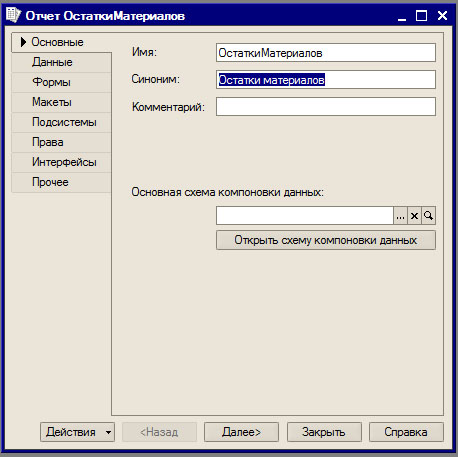This screenshot has width=458, height=457.
Task: Click the report document icon in title bar
Action: tap(13, 15)
